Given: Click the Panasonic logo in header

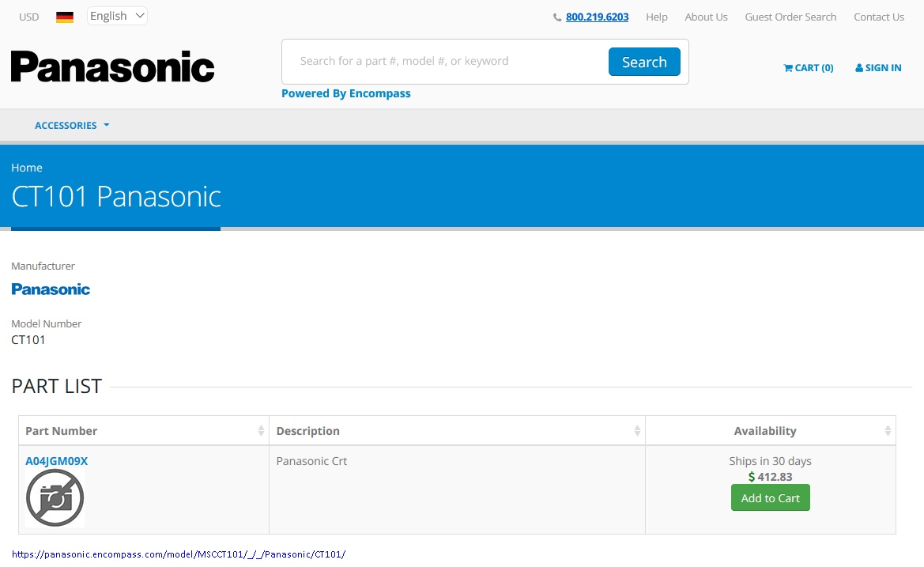Looking at the screenshot, I should 112,66.
